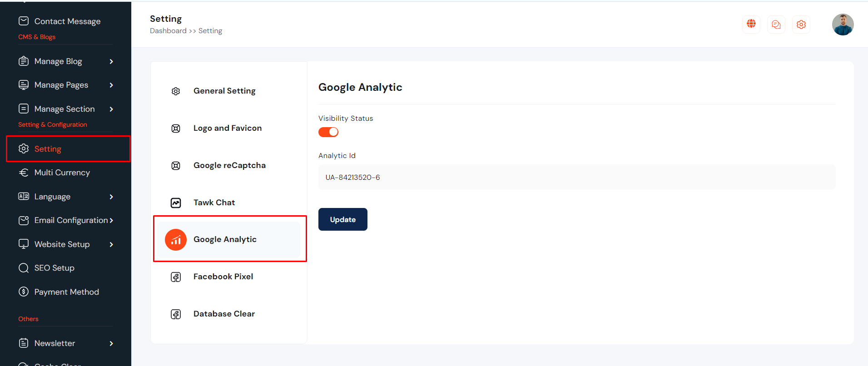The image size is (868, 366).
Task: Open Payment Method from sidebar
Action: point(66,292)
